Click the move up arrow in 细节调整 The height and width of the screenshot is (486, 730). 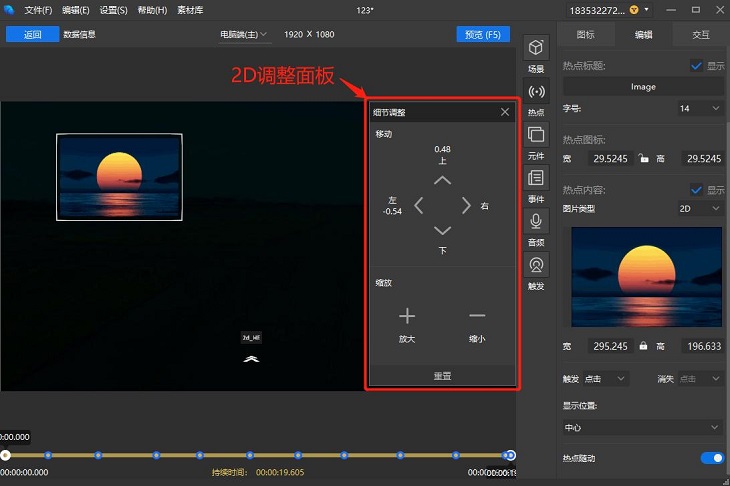(442, 180)
